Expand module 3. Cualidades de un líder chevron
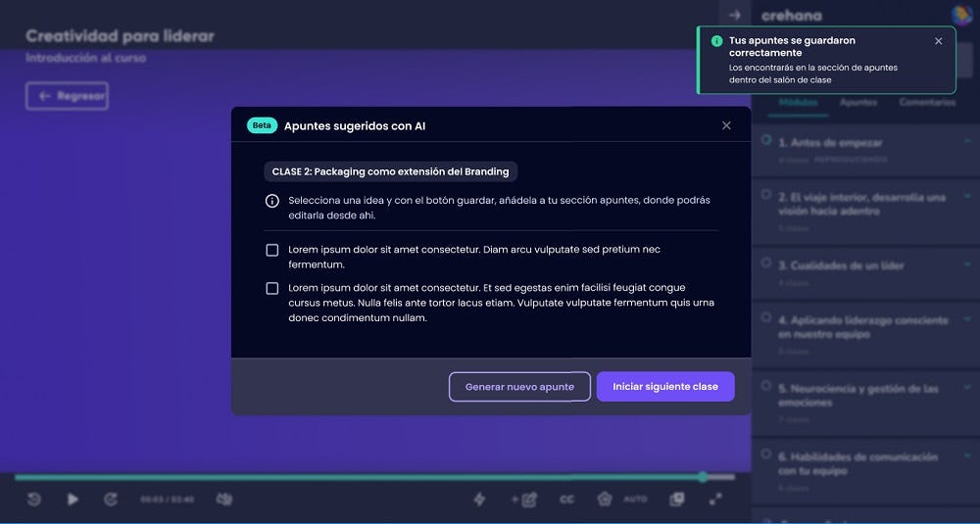 pyautogui.click(x=967, y=264)
